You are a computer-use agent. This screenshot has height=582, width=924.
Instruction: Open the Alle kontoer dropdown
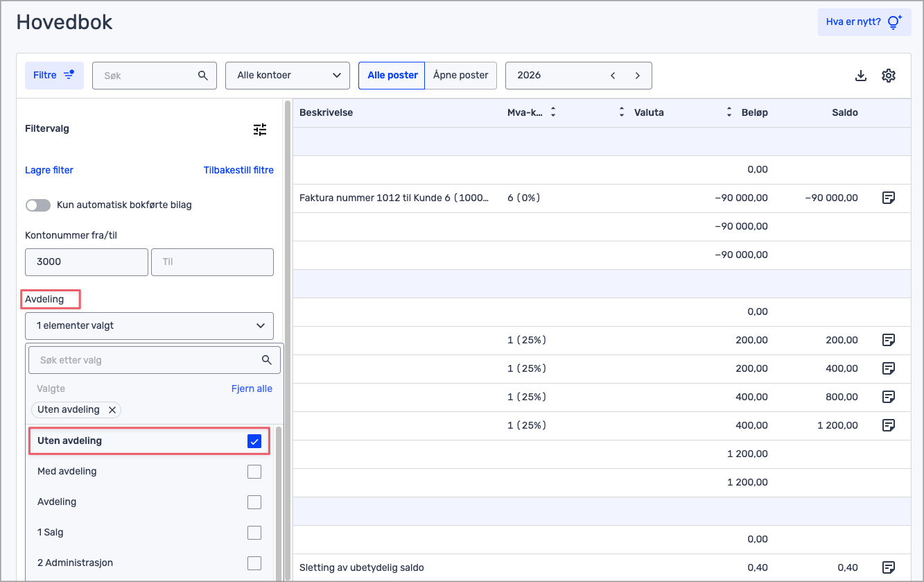pyautogui.click(x=288, y=76)
